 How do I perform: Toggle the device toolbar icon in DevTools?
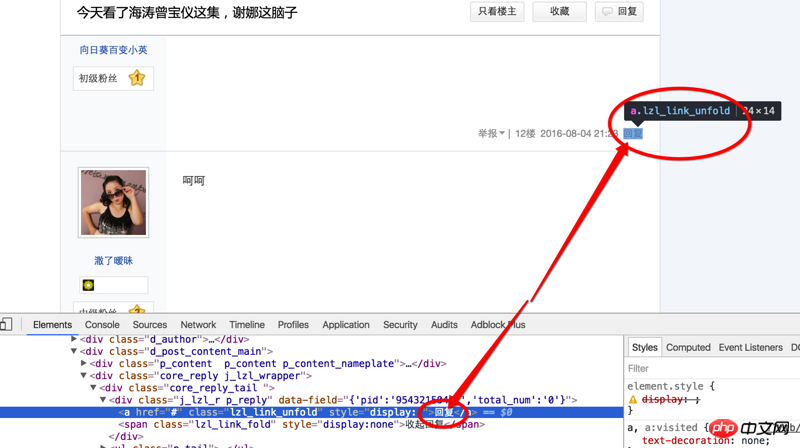click(x=6, y=325)
